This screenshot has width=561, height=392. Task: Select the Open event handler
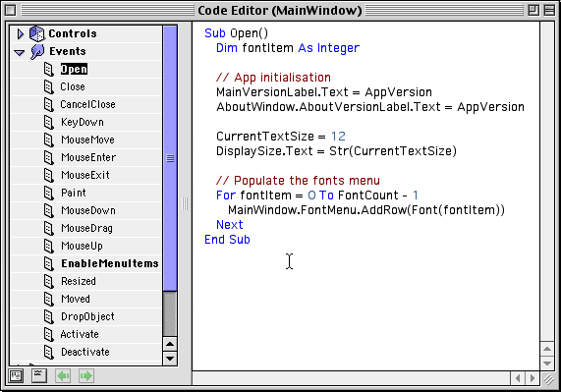[74, 69]
